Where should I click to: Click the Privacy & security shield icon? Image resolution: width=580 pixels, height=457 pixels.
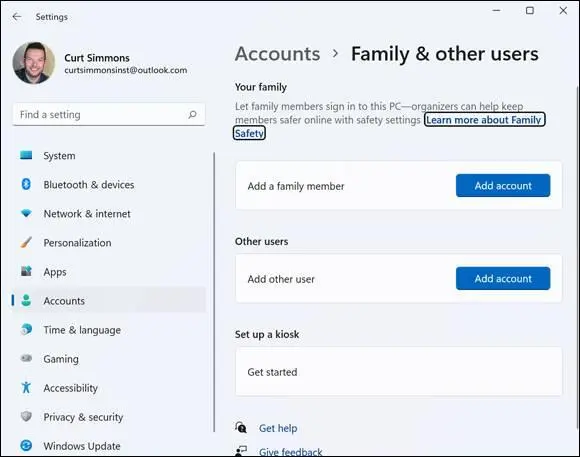point(26,416)
